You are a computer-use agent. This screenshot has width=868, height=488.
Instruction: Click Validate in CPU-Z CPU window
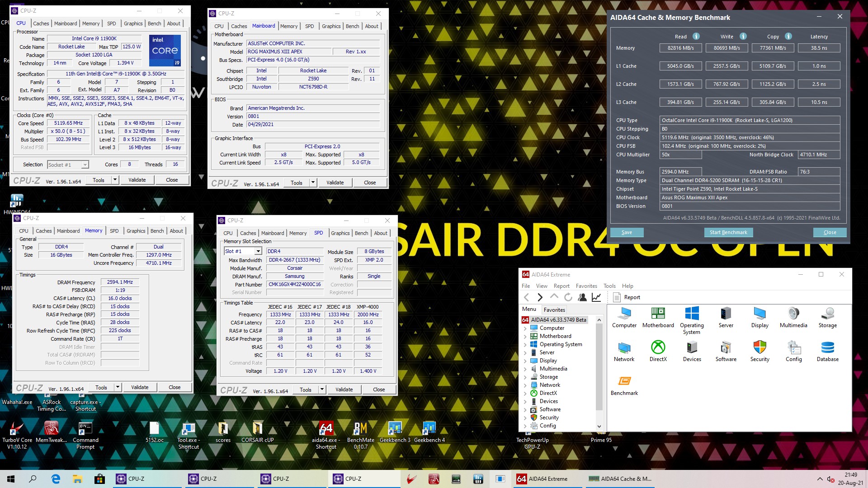pyautogui.click(x=137, y=180)
